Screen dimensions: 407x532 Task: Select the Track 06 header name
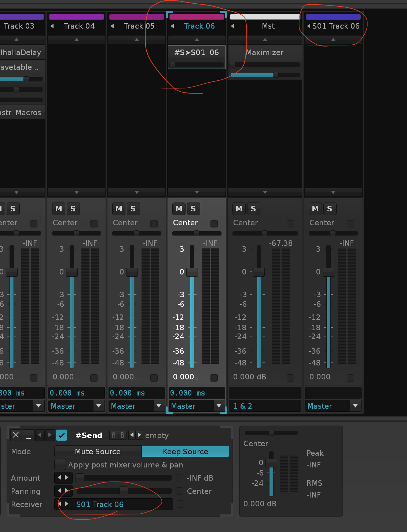click(199, 26)
